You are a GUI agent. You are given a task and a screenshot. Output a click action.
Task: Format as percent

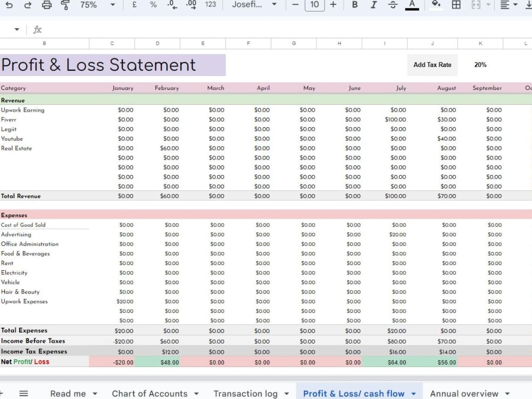coord(153,5)
